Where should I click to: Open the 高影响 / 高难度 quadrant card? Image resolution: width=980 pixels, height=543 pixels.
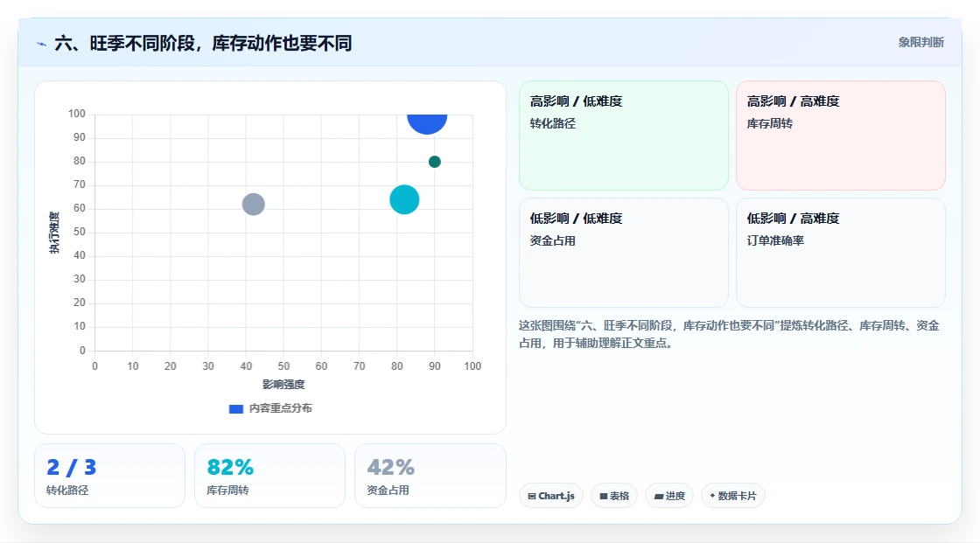(841, 136)
